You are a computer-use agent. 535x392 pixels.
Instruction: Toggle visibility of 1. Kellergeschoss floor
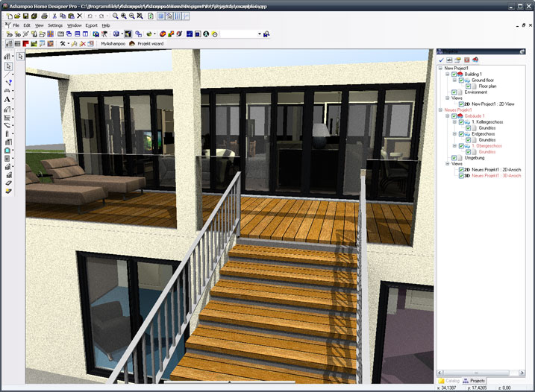[461, 121]
